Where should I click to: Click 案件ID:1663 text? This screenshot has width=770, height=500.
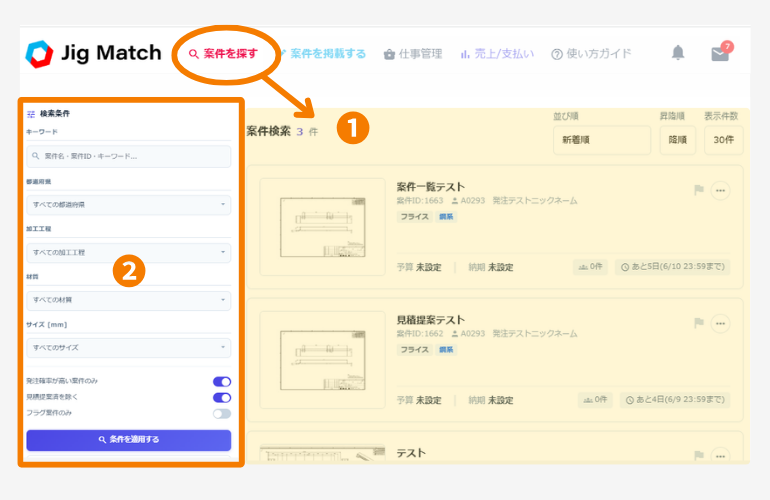tap(420, 200)
